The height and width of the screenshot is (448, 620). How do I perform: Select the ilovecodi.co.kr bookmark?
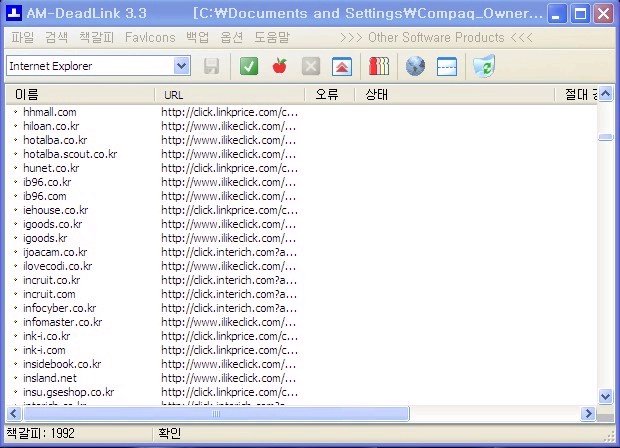click(x=57, y=266)
